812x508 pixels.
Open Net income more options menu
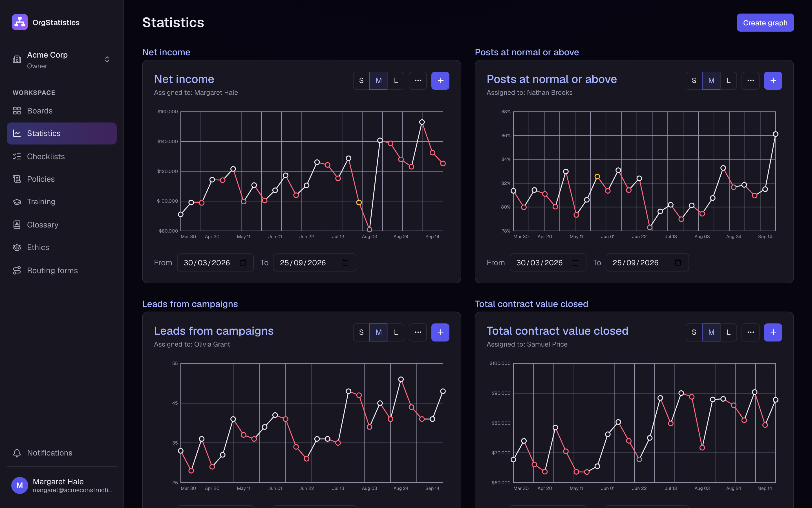tap(418, 81)
